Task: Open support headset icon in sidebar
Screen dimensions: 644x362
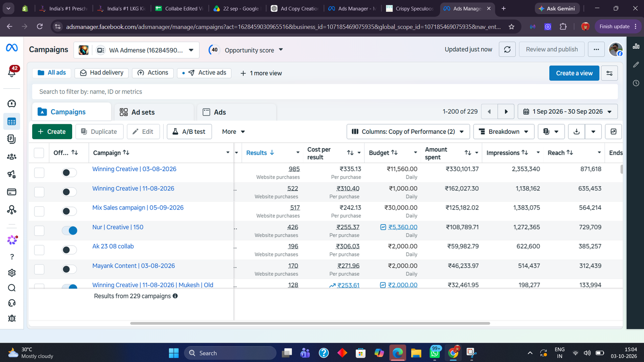Action: (x=12, y=303)
